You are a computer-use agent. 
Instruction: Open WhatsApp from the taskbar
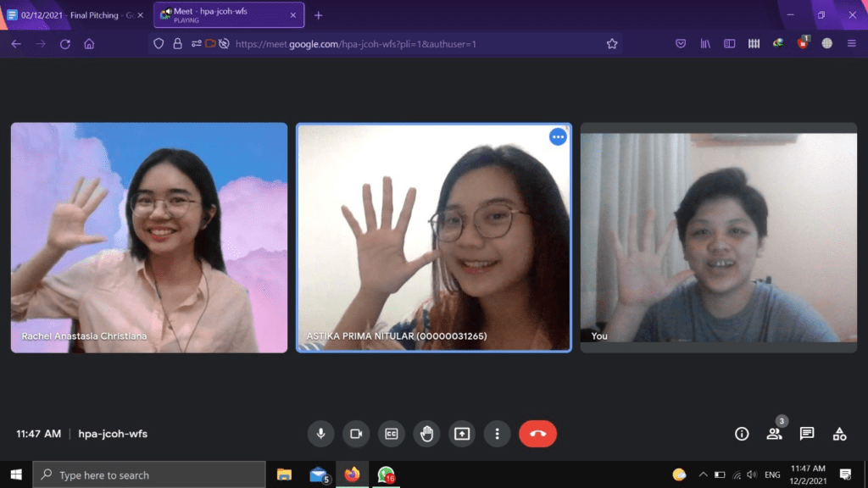click(x=387, y=474)
